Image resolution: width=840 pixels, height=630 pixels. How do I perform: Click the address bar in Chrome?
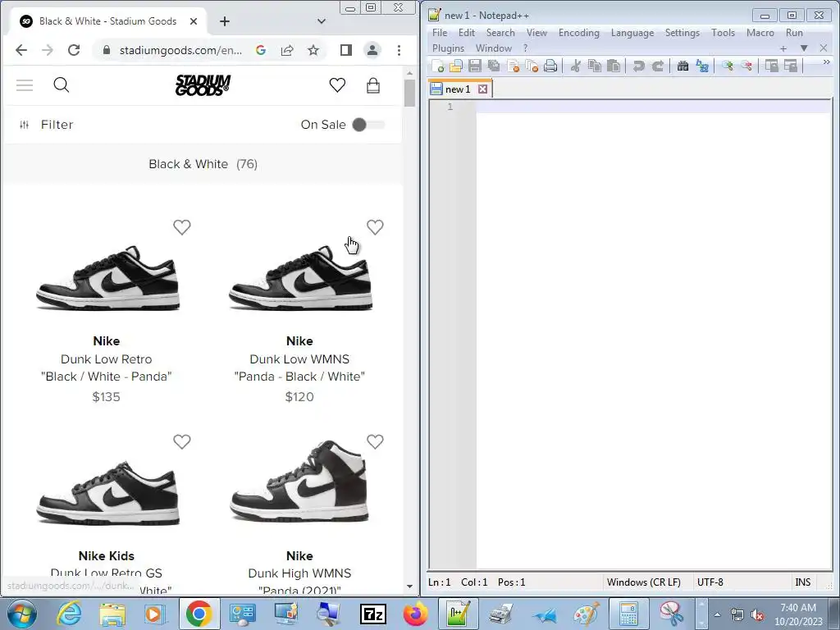[180, 50]
